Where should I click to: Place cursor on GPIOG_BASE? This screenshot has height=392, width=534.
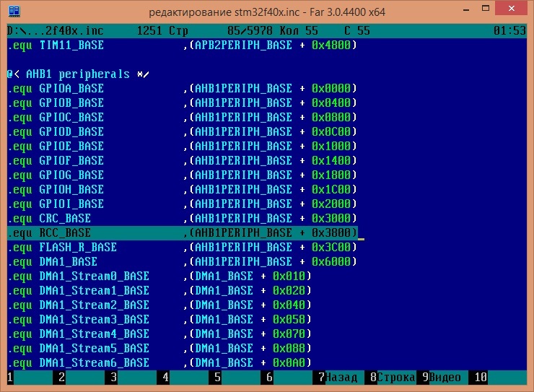point(71,175)
